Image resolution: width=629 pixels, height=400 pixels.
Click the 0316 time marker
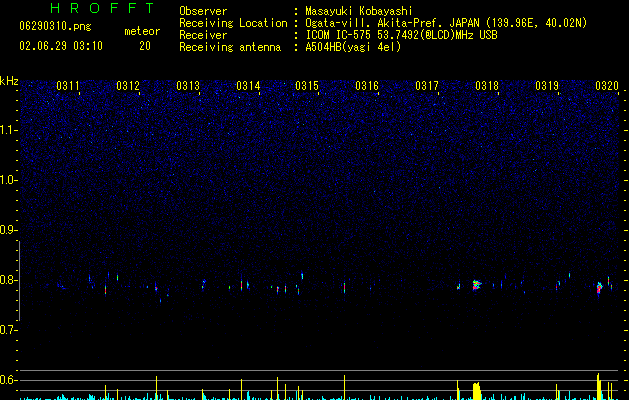point(367,86)
